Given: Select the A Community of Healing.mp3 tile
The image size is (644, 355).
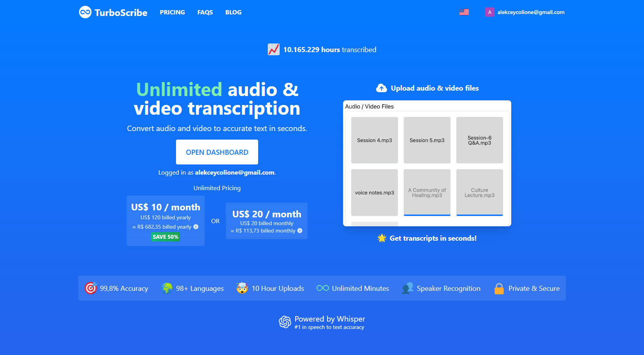Looking at the screenshot, I should pos(427,192).
